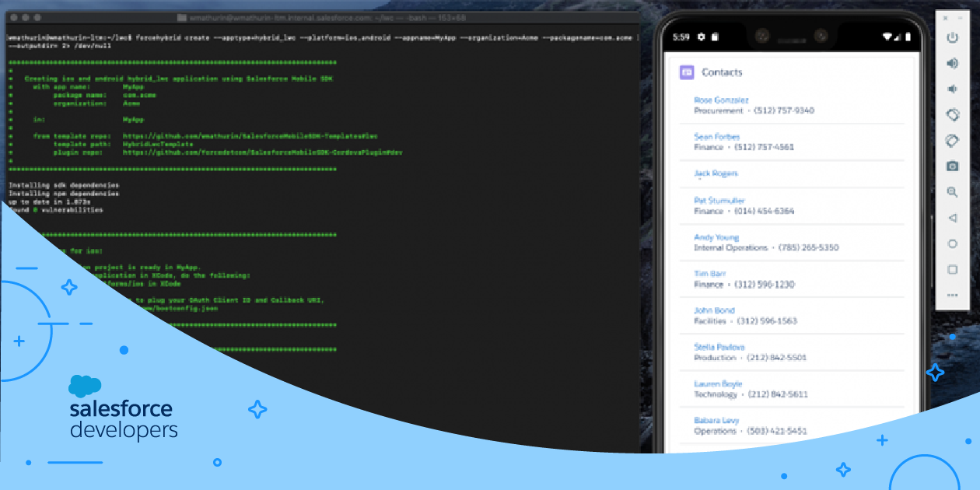Screen dimensions: 980x490
Task: Open contact Tim Barr
Action: click(709, 274)
